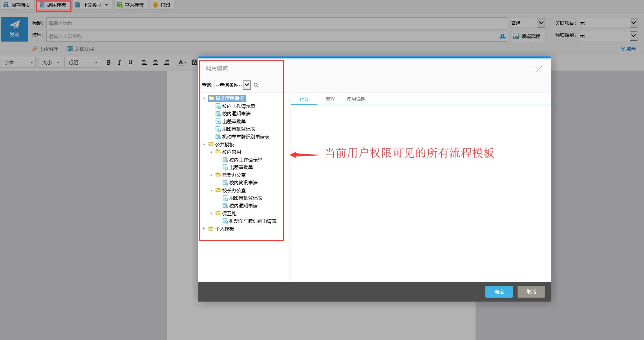Select 校内简讯申请 template
Viewport: 644px width, 340px height.
[243, 183]
